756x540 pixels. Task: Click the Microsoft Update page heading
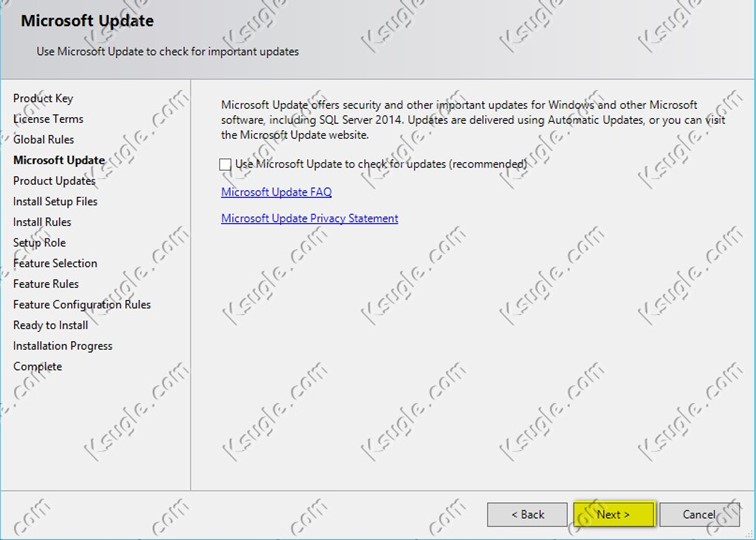tap(87, 21)
